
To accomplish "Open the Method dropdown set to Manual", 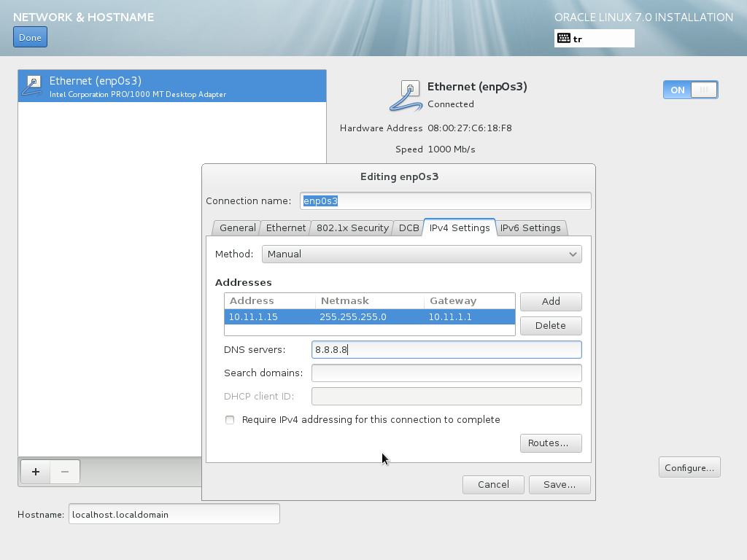I will (422, 254).
